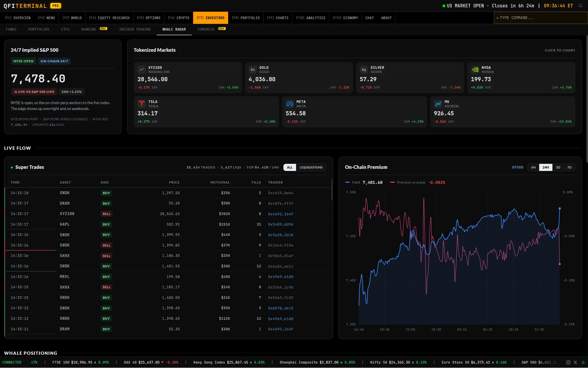Select the 24H range on On-Chain Premium
The width and height of the screenshot is (588, 368).
click(546, 167)
